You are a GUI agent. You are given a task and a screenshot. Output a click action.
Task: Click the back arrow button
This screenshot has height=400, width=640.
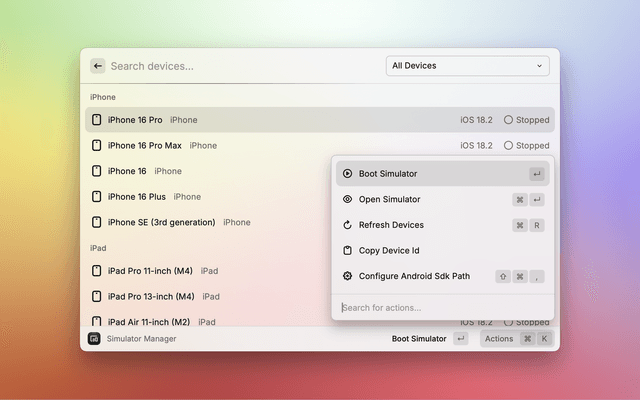pos(98,66)
